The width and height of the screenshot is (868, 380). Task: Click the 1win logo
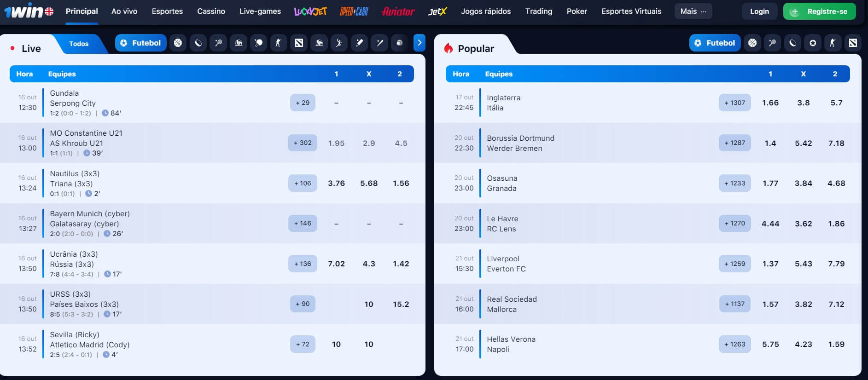tap(23, 11)
